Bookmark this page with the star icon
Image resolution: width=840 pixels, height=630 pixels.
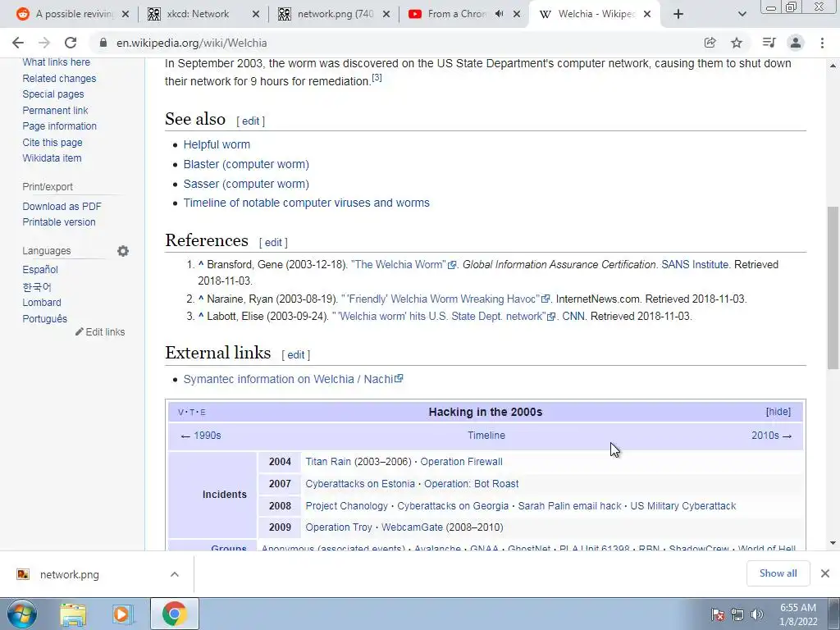[737, 43]
